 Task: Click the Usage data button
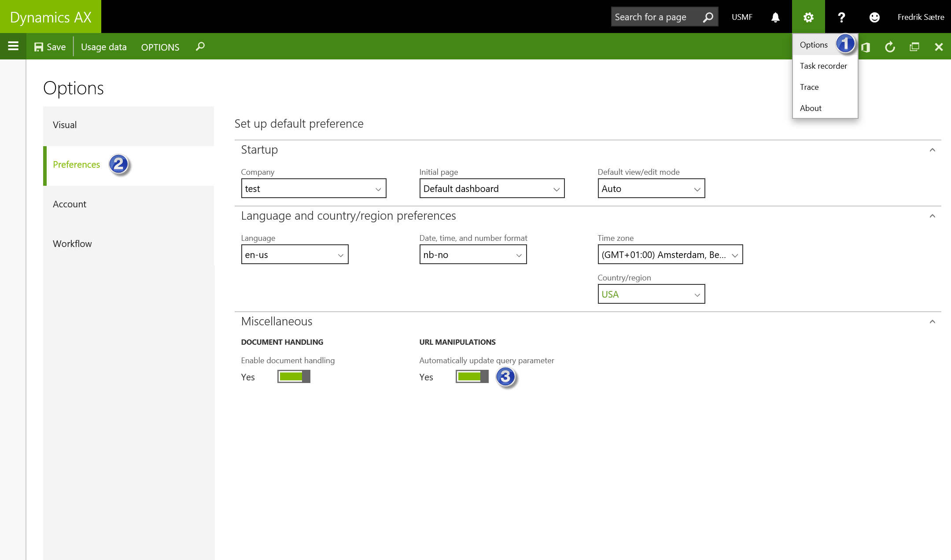[103, 47]
